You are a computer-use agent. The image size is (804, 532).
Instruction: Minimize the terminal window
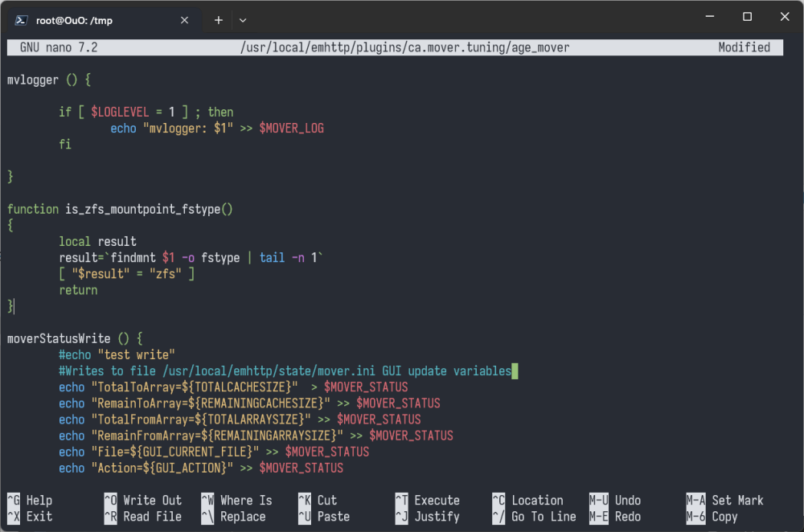click(710, 16)
